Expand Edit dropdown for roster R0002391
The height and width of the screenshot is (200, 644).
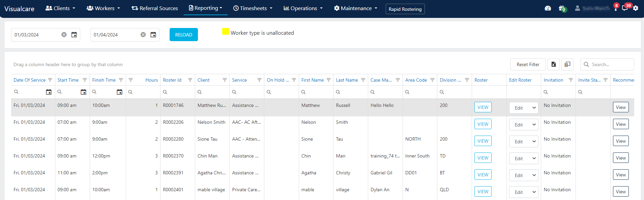pyautogui.click(x=524, y=175)
